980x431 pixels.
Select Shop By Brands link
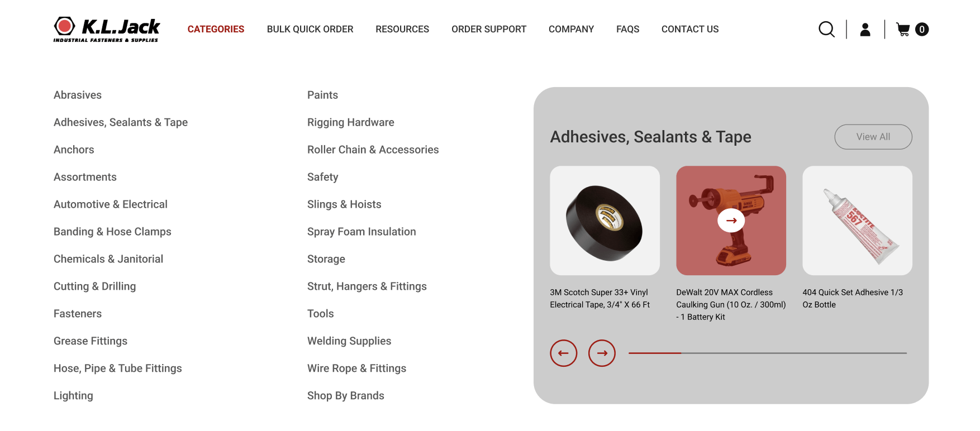[346, 396]
